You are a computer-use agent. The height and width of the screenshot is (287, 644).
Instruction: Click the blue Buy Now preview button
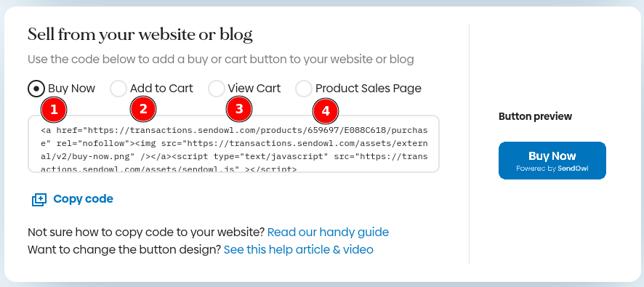coord(552,161)
